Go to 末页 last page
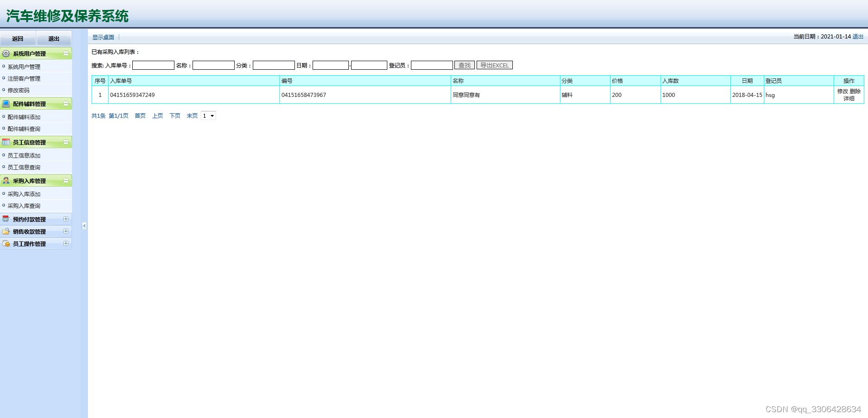This screenshot has width=868, height=418. point(192,116)
